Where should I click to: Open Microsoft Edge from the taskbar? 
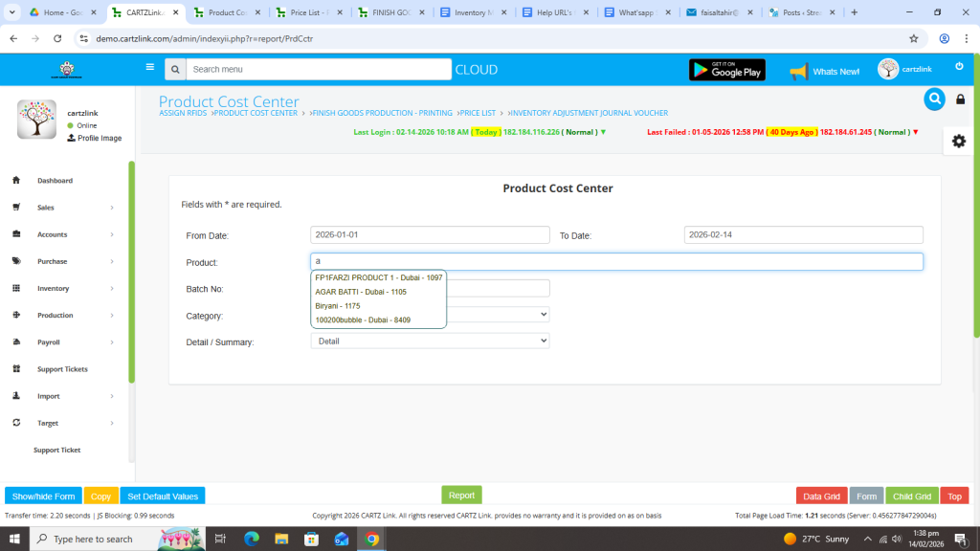[252, 540]
